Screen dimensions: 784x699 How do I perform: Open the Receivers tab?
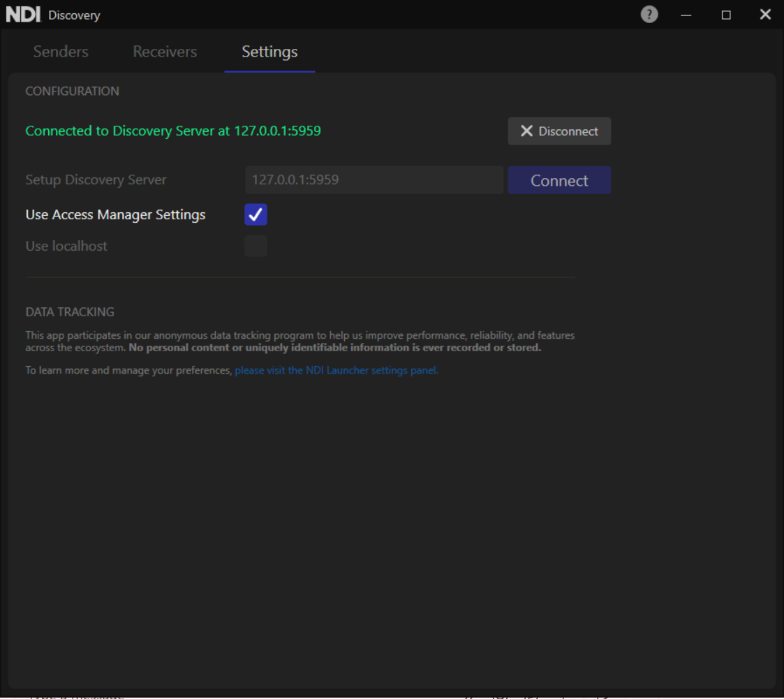(x=165, y=52)
